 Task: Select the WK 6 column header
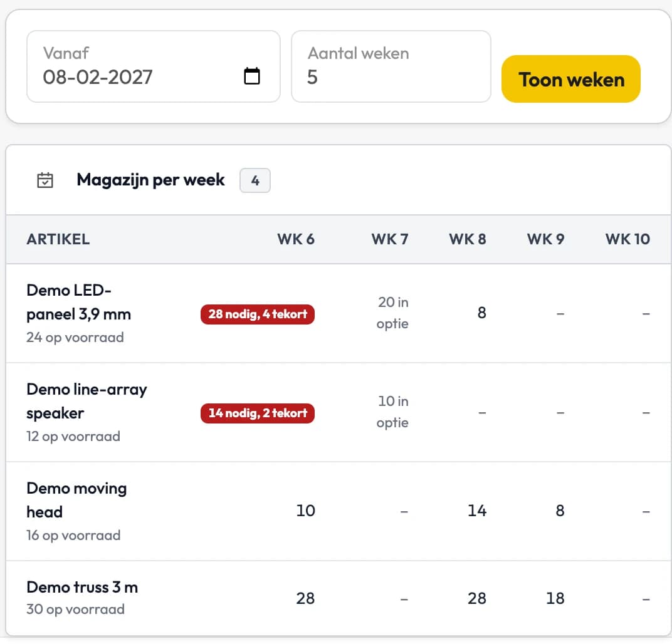(x=296, y=239)
